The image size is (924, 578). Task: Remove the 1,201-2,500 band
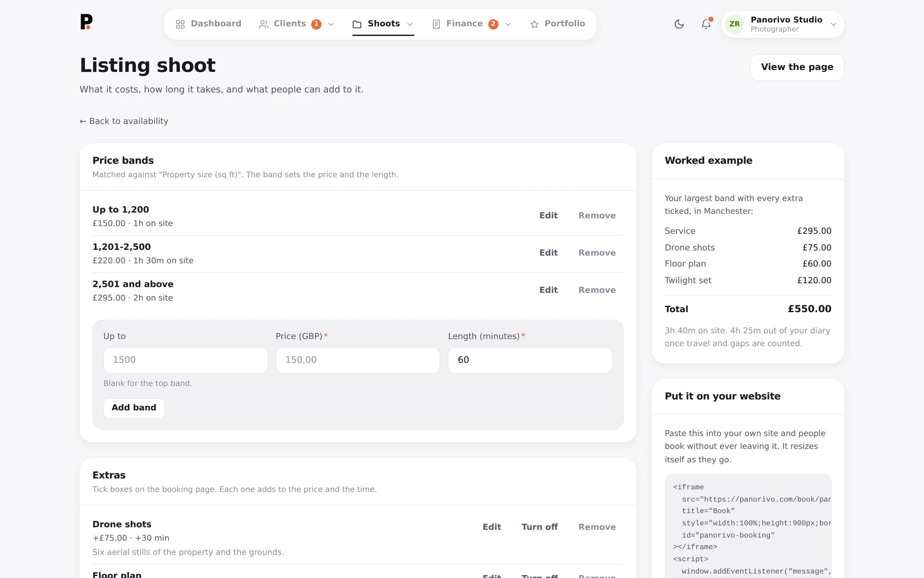pyautogui.click(x=597, y=253)
